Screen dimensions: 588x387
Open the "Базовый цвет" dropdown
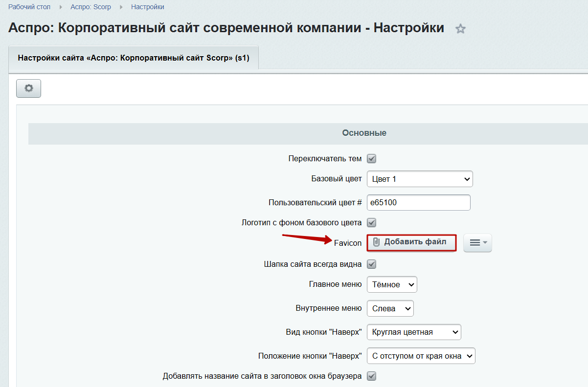point(420,179)
